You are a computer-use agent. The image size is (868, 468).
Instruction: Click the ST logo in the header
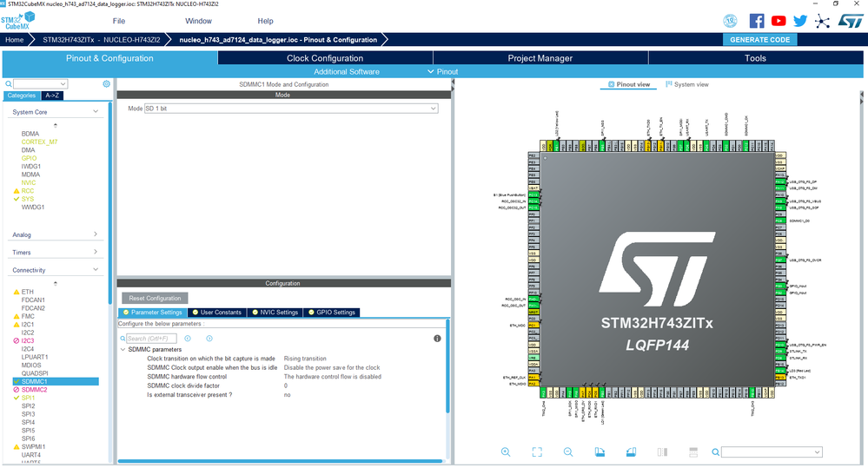point(850,21)
